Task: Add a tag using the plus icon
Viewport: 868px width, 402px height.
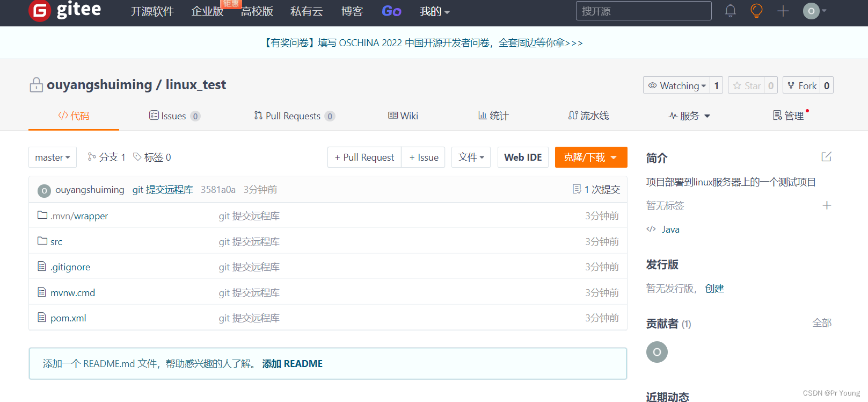Action: (827, 205)
